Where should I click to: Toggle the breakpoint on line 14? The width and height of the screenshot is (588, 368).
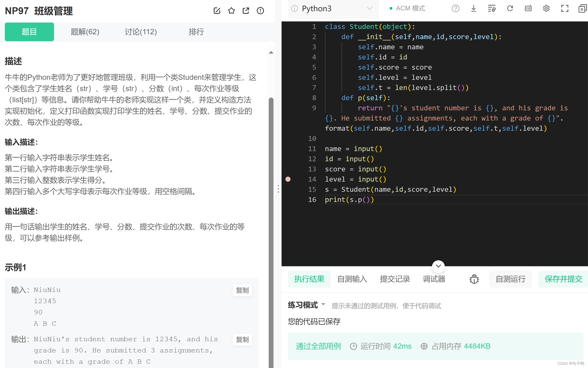tap(288, 179)
